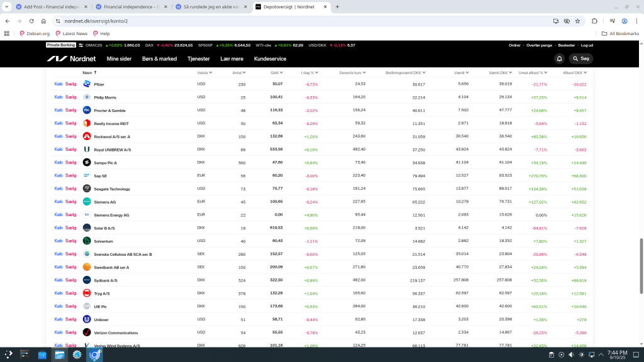Open file manager from taskbar
This screenshot has height=362, width=644.
[59, 355]
